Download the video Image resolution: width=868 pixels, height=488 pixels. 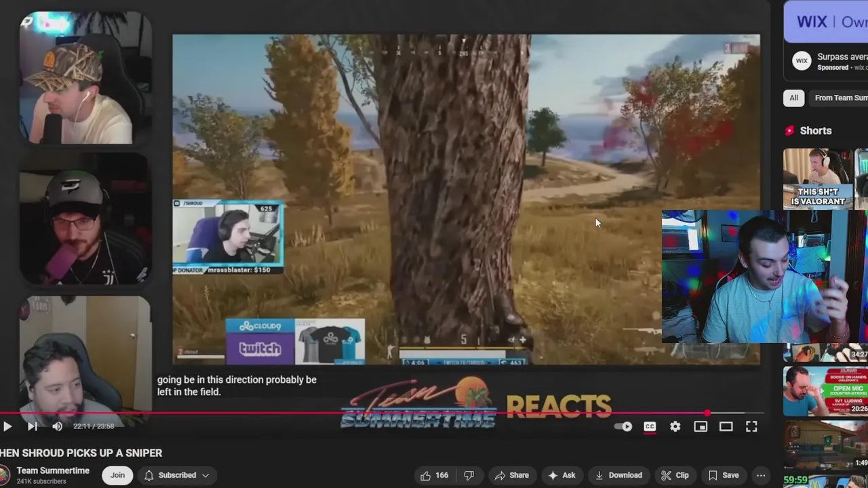tap(618, 475)
